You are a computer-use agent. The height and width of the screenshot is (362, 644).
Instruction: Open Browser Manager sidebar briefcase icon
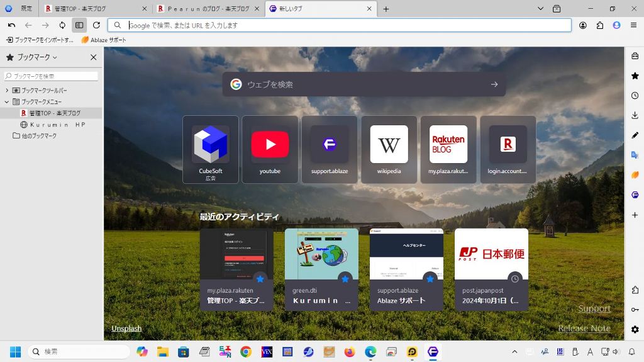(635, 56)
